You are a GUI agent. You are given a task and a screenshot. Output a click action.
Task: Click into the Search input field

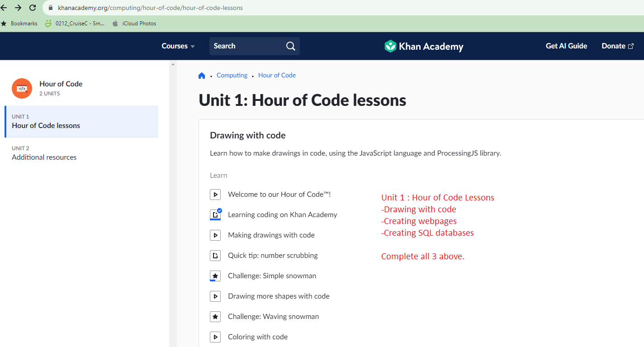246,46
